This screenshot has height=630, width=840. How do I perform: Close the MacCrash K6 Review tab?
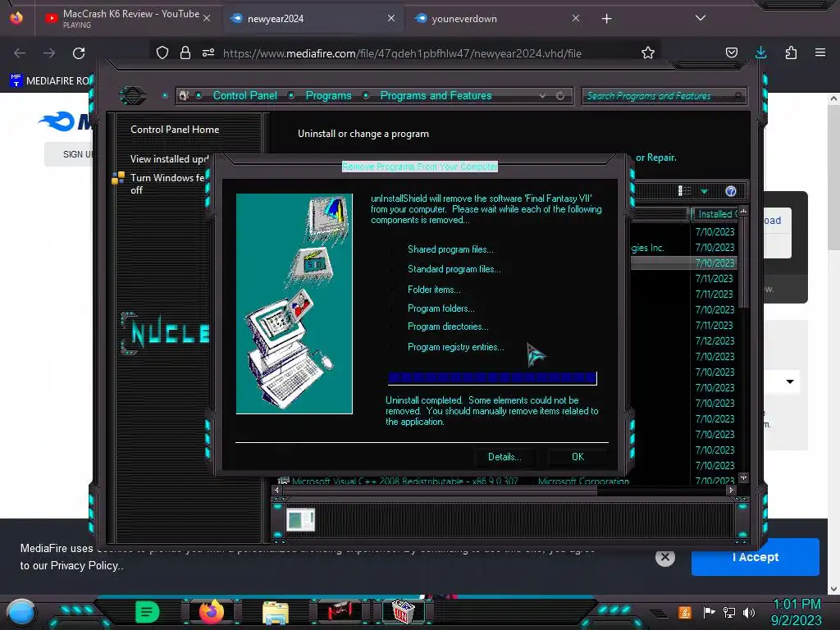tap(207, 18)
